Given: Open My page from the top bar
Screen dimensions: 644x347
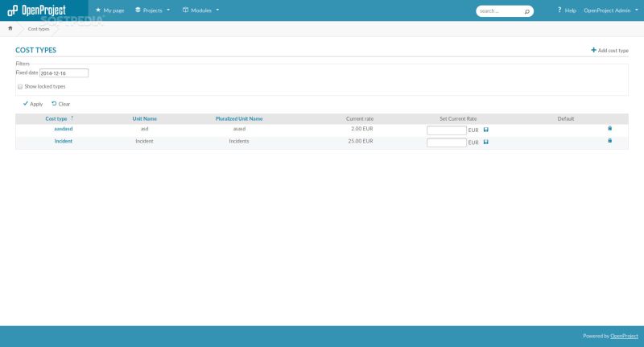Looking at the screenshot, I should [x=109, y=10].
